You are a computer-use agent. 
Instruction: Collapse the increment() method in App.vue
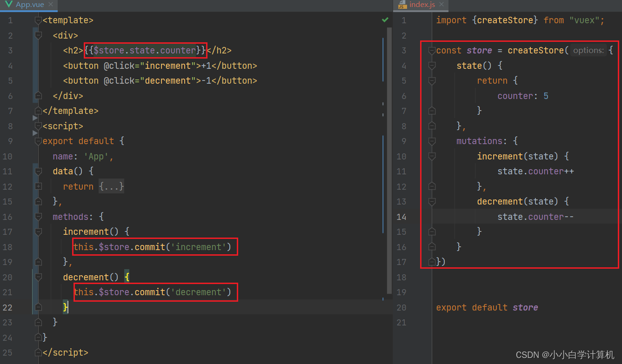[39, 232]
